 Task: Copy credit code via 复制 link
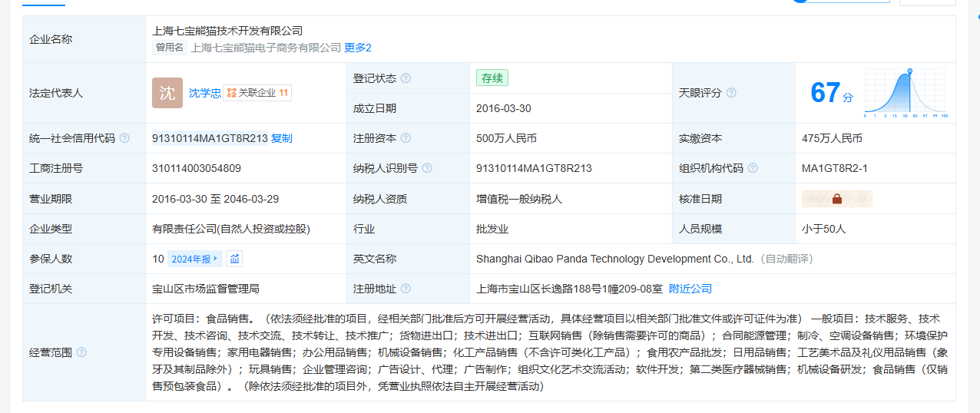(282, 138)
